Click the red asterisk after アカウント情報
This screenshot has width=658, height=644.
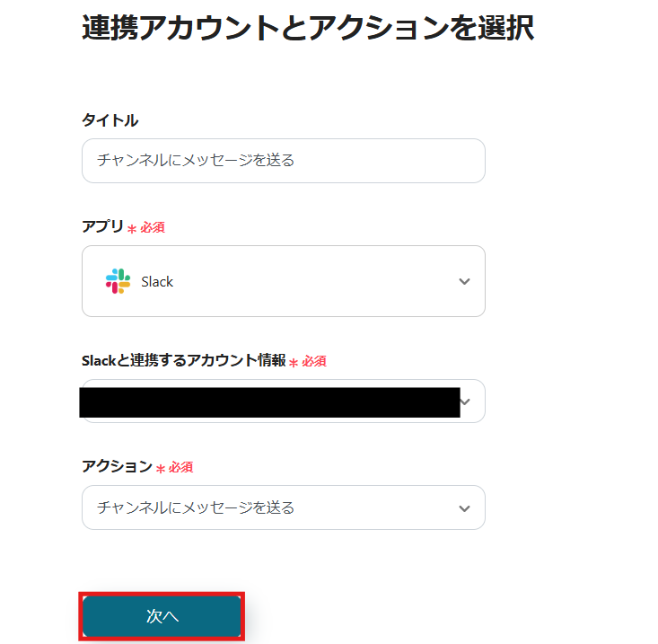[x=294, y=362]
